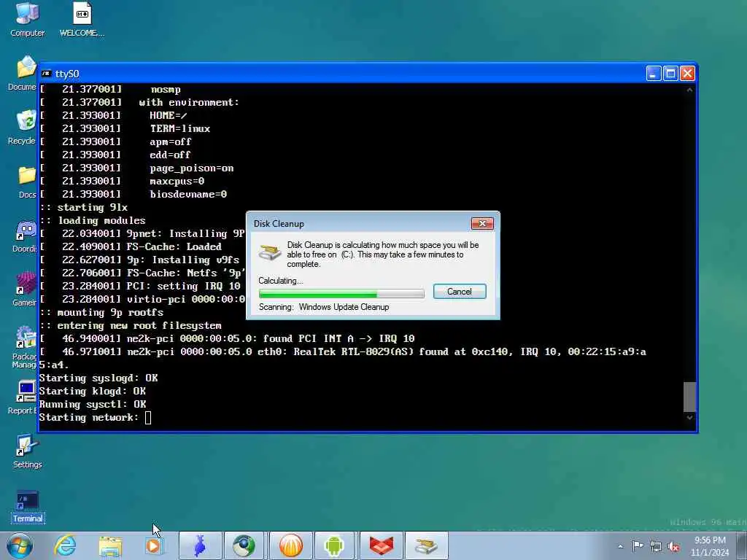Viewport: 747px width, 560px height.
Task: Click the ':: entering new root filesystem' line
Action: click(131, 326)
